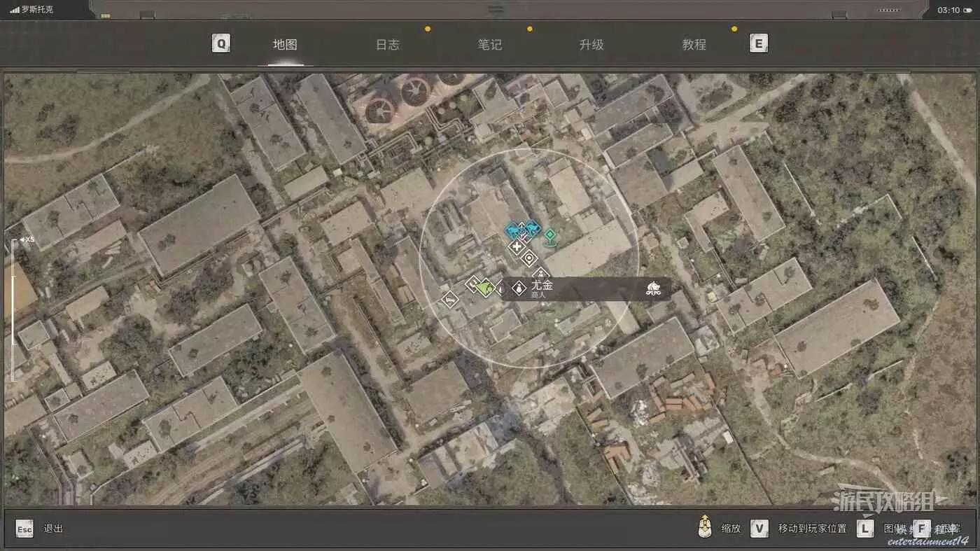
Task: Select the green quest waypoint marker
Action: [551, 236]
